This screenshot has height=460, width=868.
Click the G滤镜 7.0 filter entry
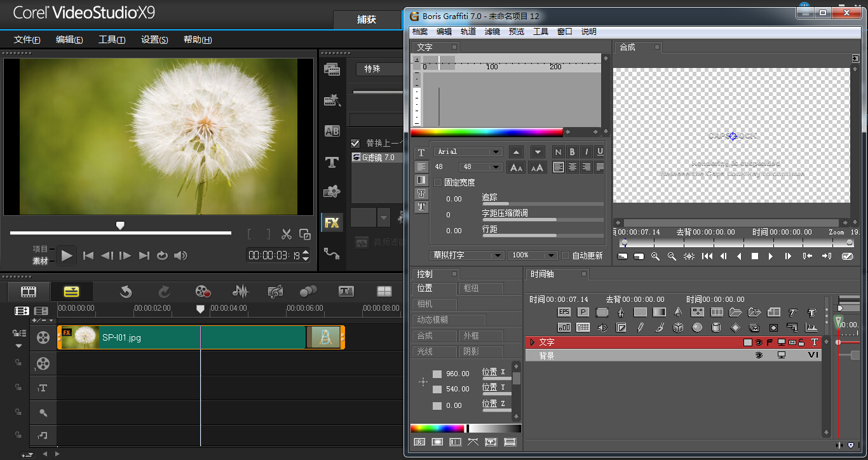pos(377,157)
